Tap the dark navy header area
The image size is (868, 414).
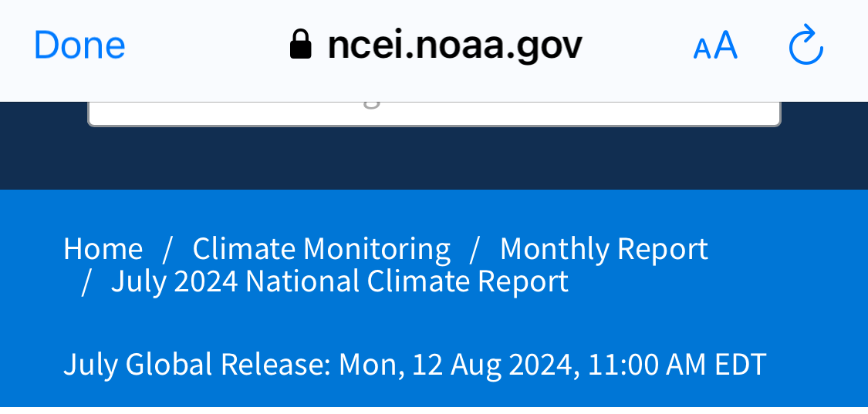coord(434,160)
